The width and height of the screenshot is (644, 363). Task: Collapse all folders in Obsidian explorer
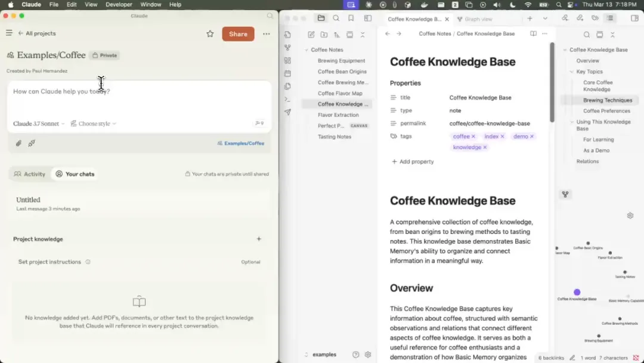pos(363,35)
